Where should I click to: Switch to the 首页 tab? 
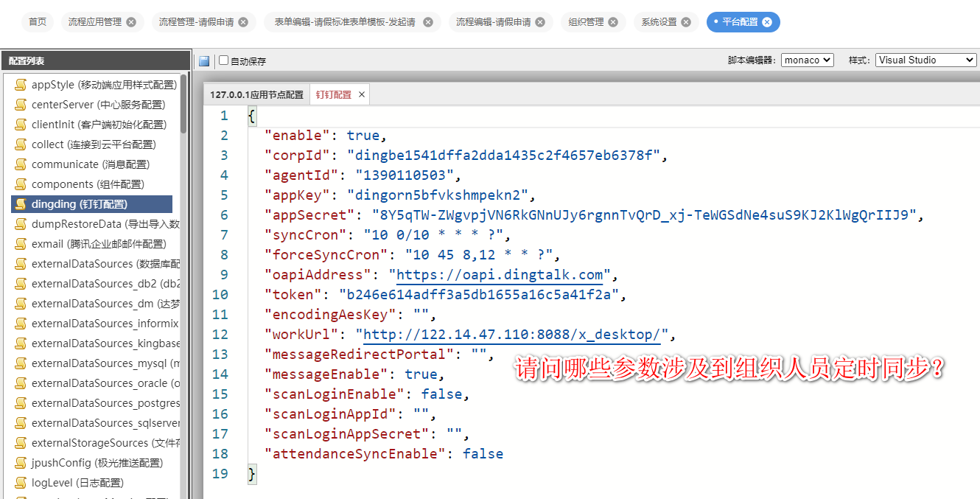tap(38, 22)
